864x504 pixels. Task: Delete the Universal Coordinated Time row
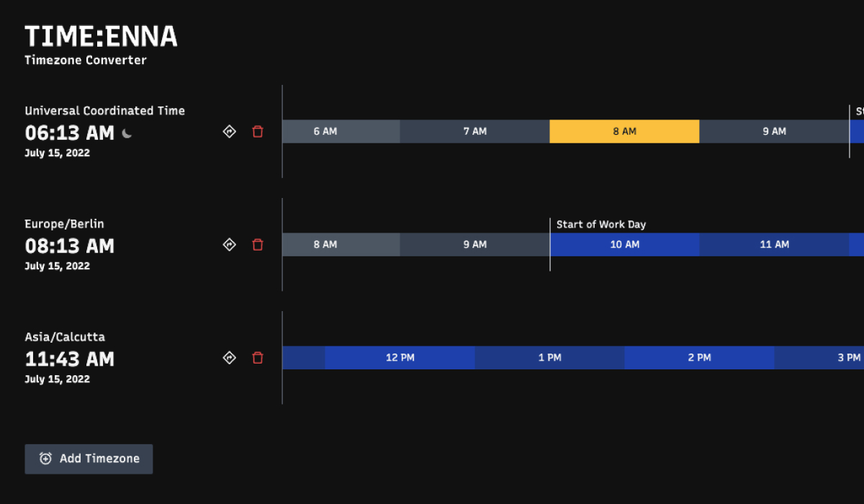[258, 132]
